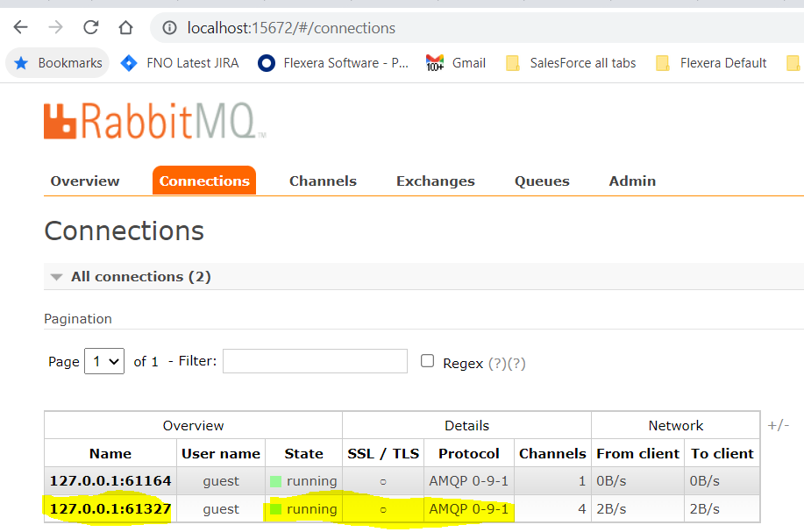Click first (?) help link after Regex
The width and height of the screenshot is (804, 532).
point(497,364)
